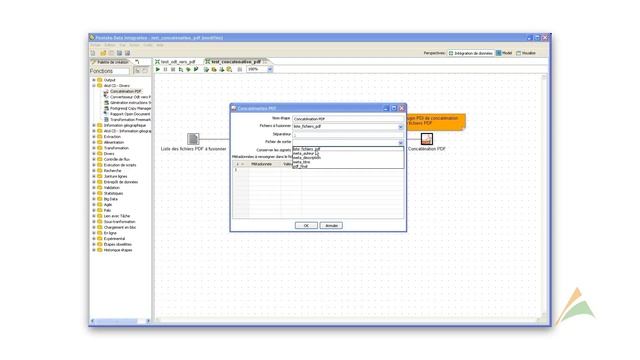Switch to the Model perspective
This screenshot has height=360, width=640.
click(x=504, y=53)
